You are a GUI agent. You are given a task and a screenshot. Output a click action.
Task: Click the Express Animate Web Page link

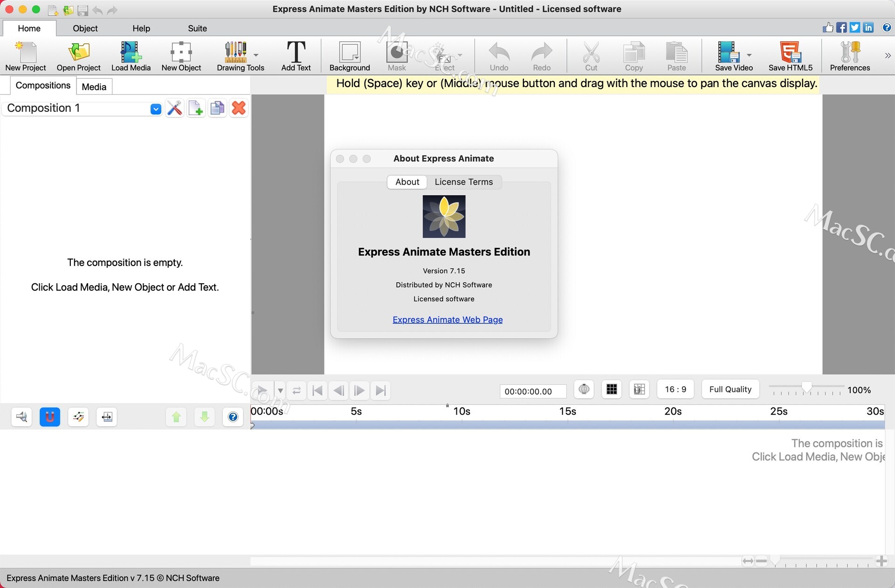click(x=448, y=320)
